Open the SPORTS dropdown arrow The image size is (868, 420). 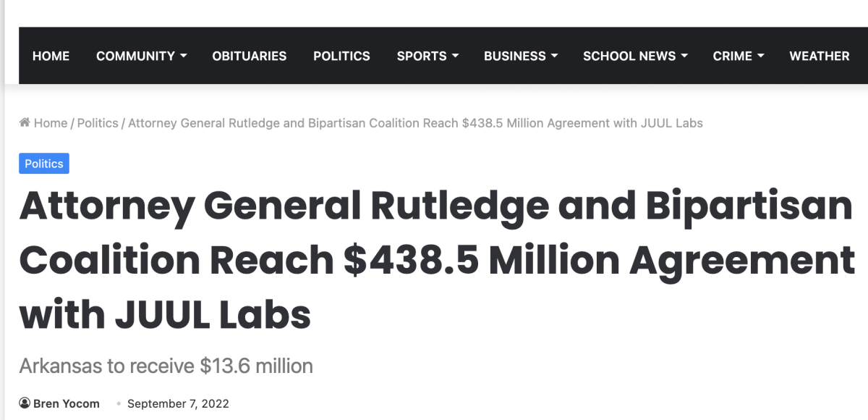[455, 56]
